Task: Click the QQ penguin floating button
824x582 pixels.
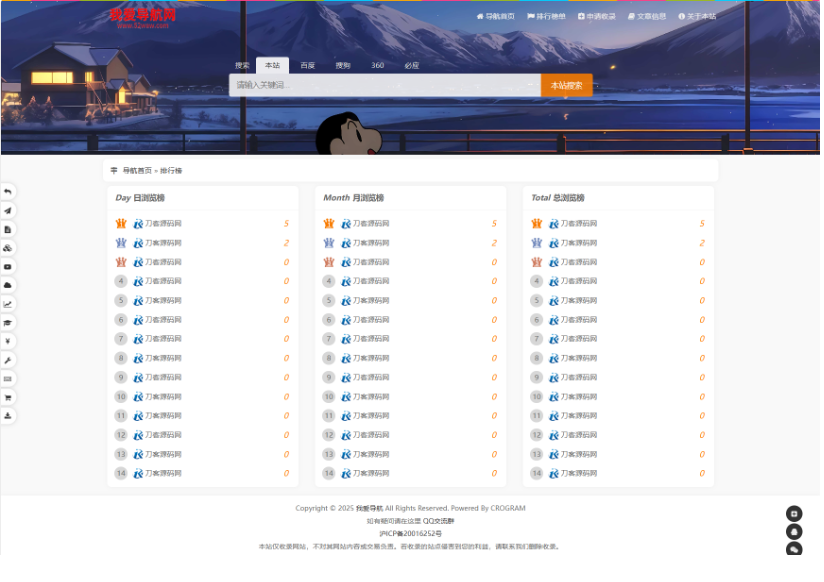Action: [x=794, y=532]
